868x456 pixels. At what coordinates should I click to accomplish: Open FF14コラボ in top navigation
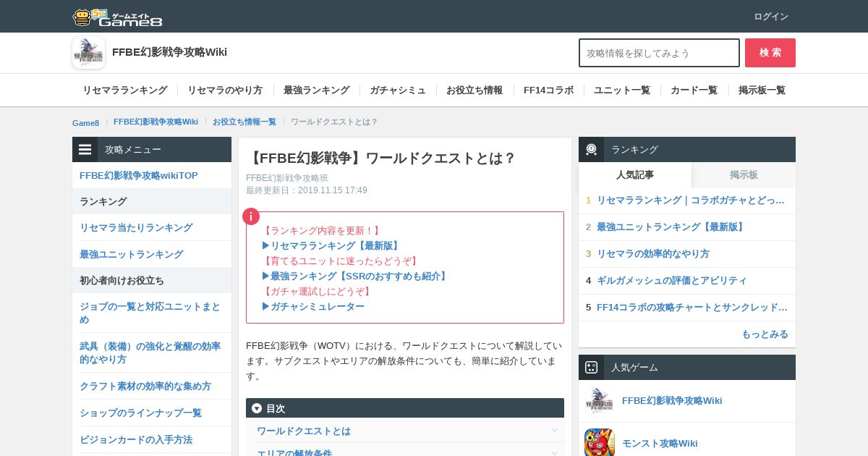(548, 90)
